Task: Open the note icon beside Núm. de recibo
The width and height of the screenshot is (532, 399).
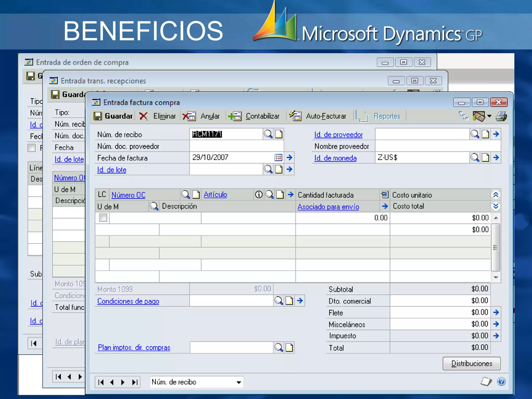Action: point(279,134)
